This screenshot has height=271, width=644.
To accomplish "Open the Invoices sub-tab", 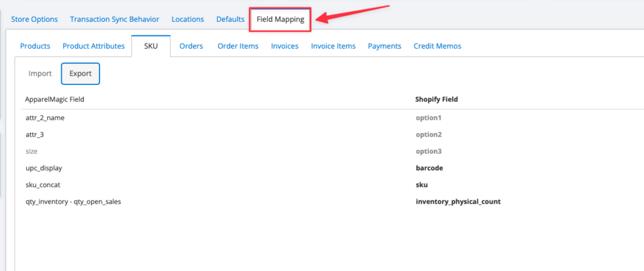I will [284, 46].
